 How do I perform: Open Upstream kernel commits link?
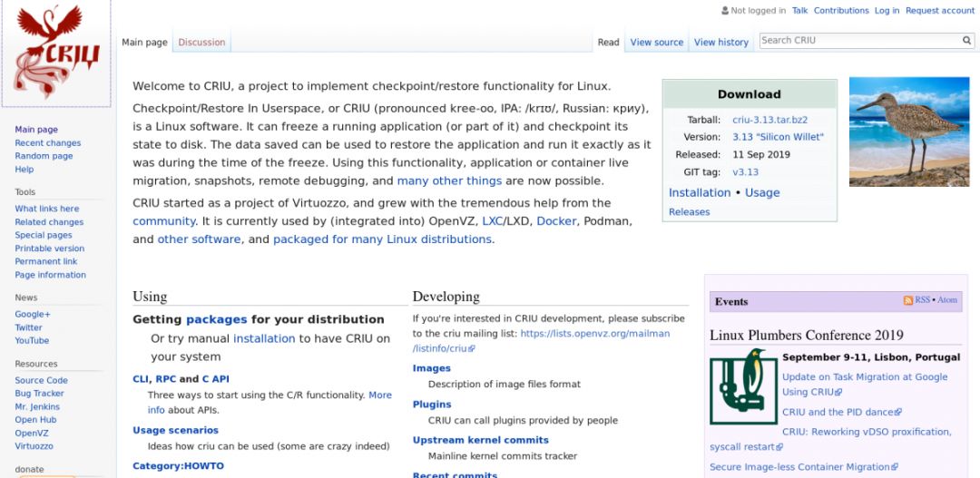click(x=481, y=440)
